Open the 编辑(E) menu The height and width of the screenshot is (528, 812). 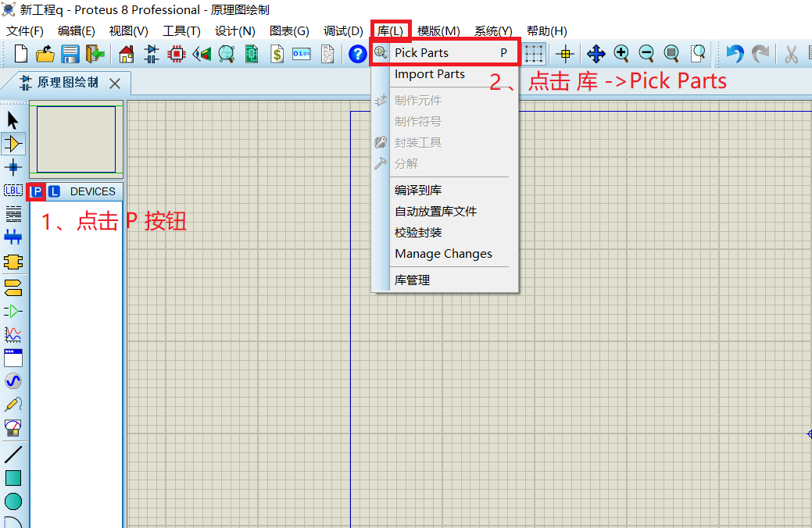76,31
